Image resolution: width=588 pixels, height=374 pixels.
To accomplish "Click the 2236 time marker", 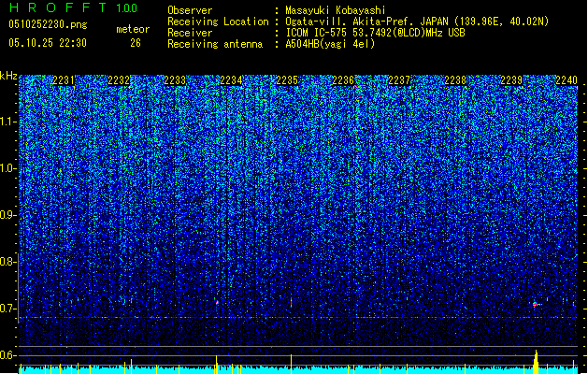I will (x=343, y=80).
